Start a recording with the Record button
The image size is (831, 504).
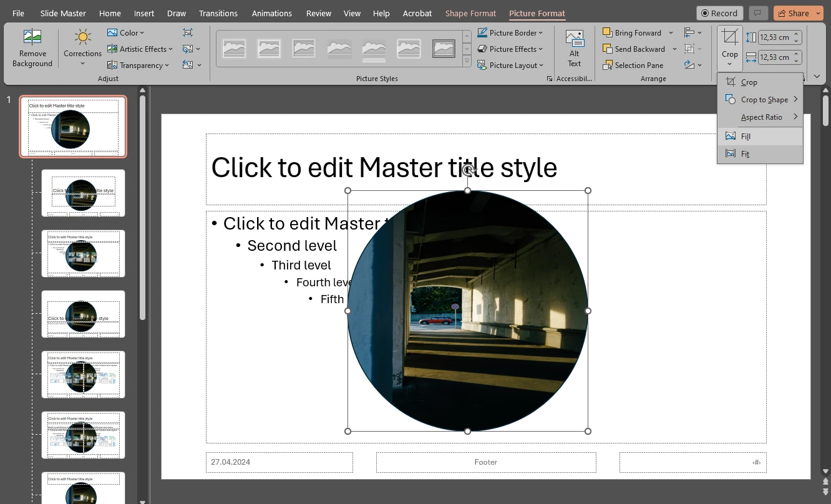point(719,12)
